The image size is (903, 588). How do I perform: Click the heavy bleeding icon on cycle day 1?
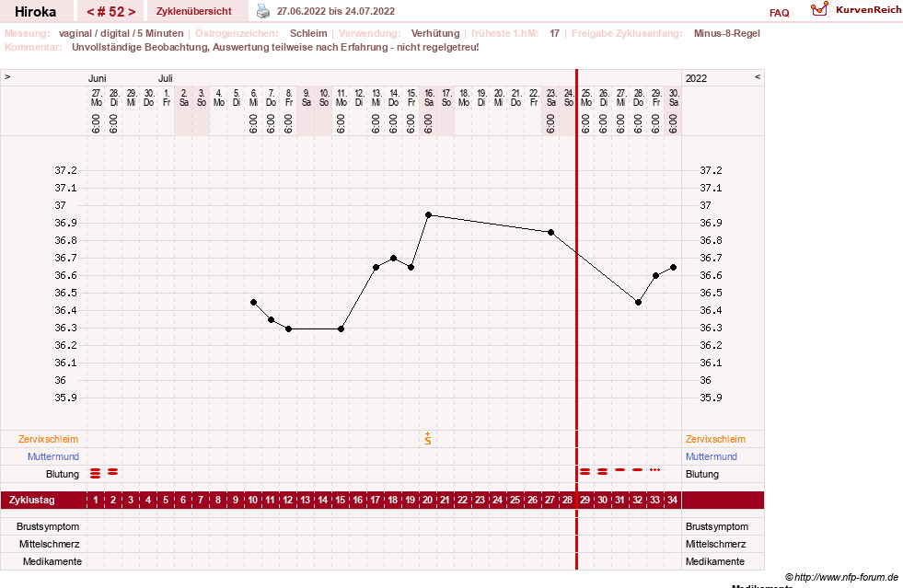pyautogui.click(x=96, y=473)
